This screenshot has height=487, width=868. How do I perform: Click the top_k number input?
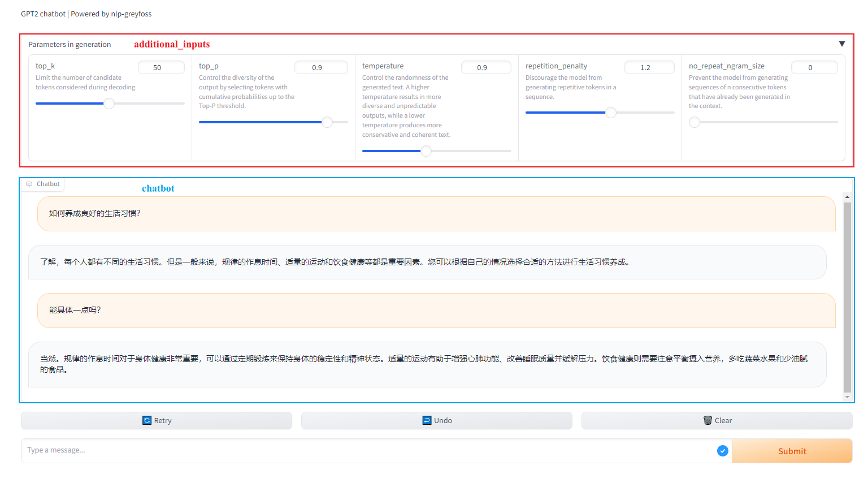click(x=161, y=67)
